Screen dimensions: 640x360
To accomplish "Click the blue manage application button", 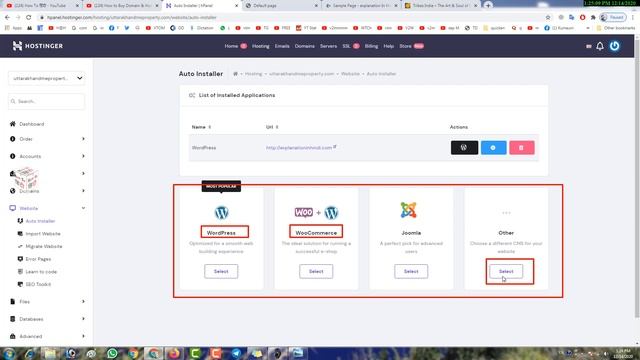I will 493,148.
